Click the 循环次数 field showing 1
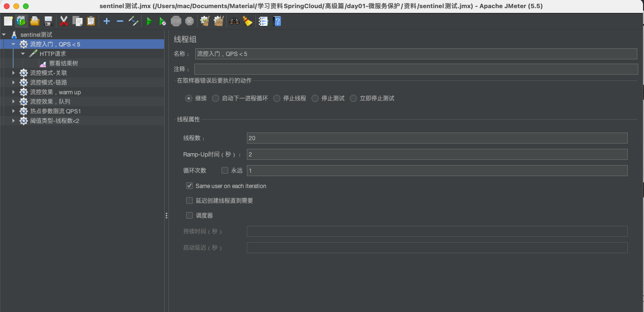The image size is (644, 312). [x=437, y=170]
